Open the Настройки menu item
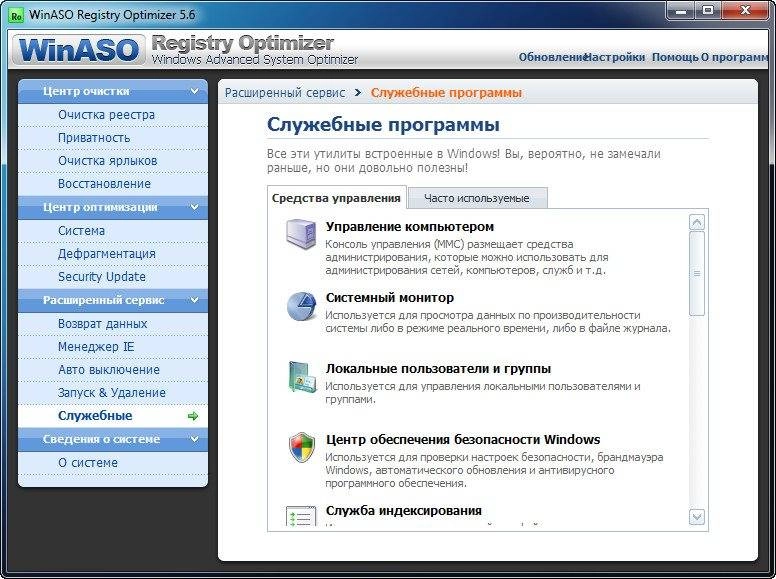Viewport: 776px width, 579px height. pos(615,57)
